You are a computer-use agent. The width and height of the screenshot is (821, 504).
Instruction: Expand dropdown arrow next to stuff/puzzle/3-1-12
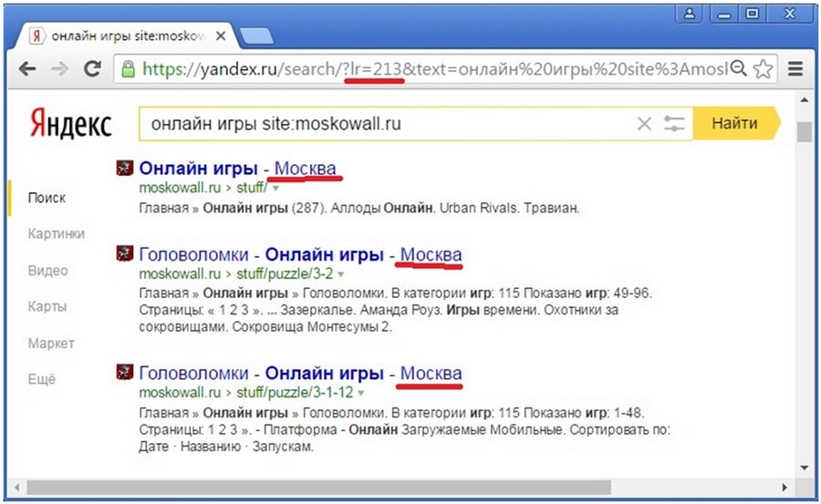pyautogui.click(x=361, y=393)
